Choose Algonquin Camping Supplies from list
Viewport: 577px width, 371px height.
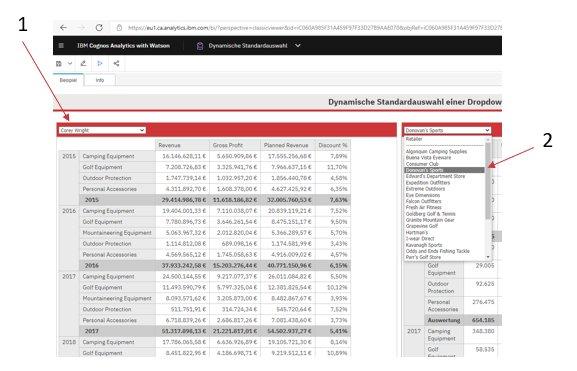pyautogui.click(x=436, y=151)
